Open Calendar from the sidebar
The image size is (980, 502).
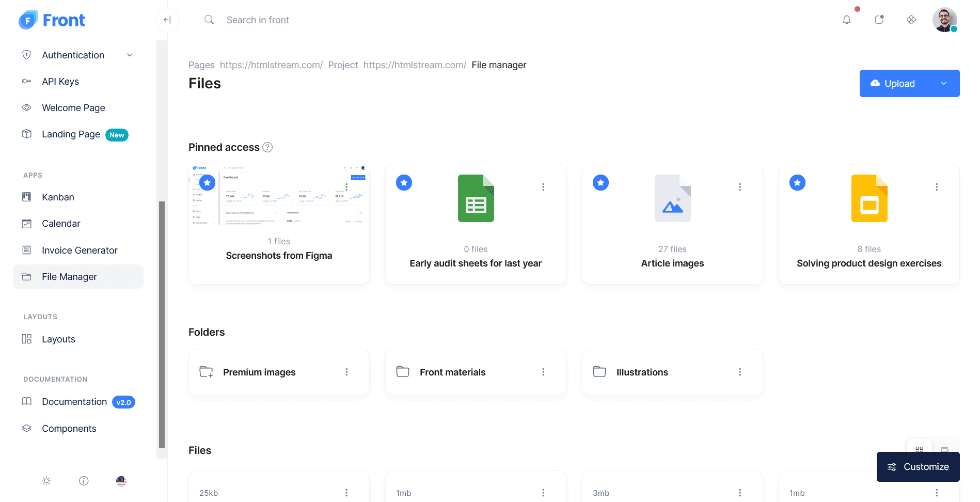pos(78,224)
